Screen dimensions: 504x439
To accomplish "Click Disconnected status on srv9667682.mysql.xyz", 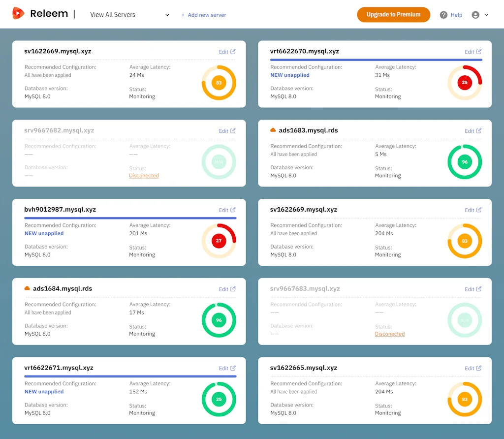I will (x=144, y=176).
